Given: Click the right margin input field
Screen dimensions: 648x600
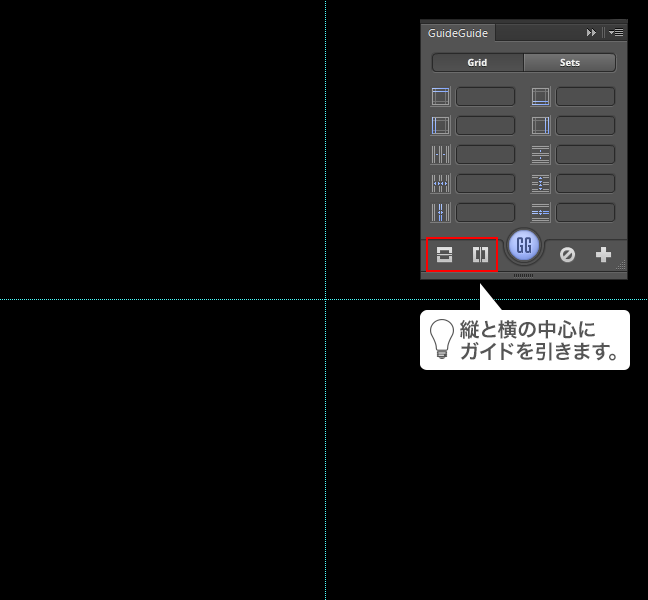Looking at the screenshot, I should click(x=586, y=126).
